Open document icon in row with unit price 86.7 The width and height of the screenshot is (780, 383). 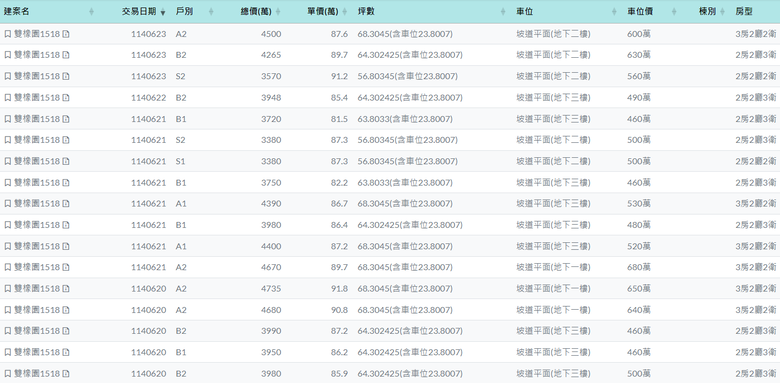pos(66,203)
